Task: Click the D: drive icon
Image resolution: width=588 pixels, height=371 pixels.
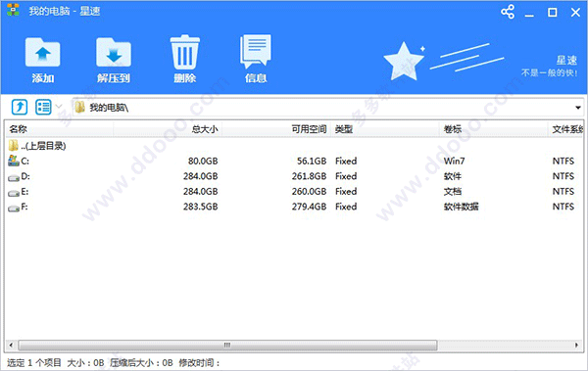Action: (14, 177)
